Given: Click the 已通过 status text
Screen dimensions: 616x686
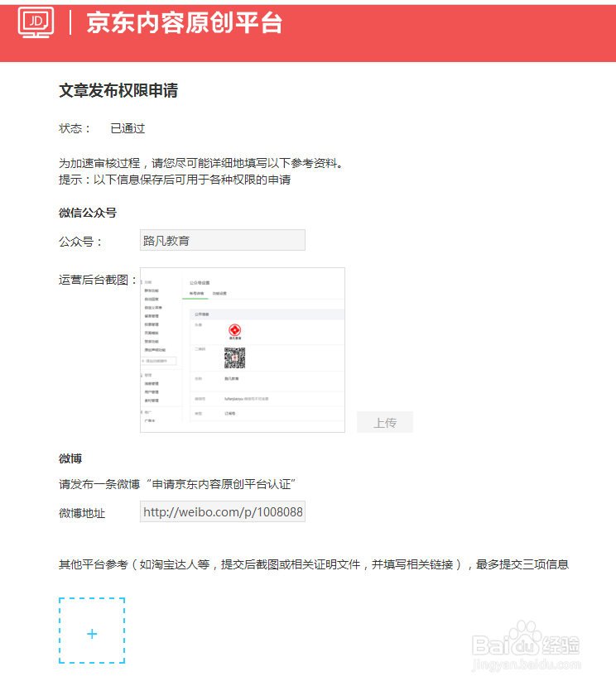Looking at the screenshot, I should click(128, 128).
